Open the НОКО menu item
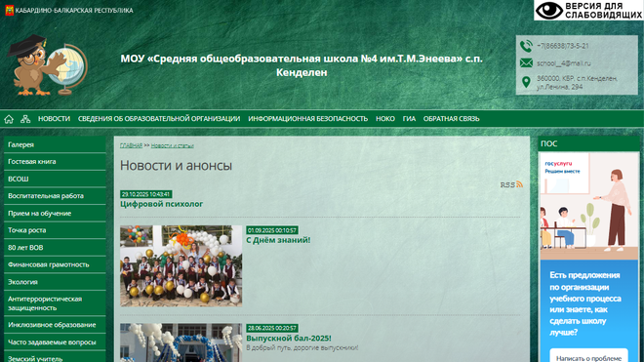Image resolution: width=644 pixels, height=362 pixels. click(x=385, y=119)
